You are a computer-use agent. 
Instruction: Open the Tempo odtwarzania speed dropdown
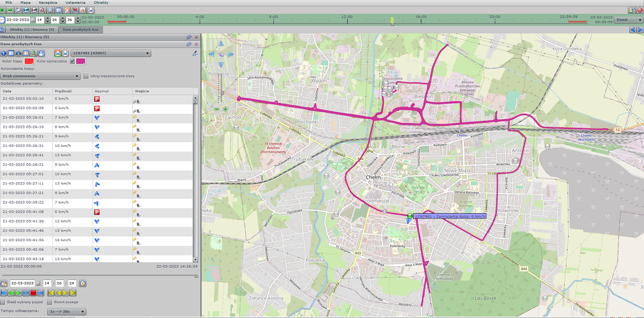(66, 312)
